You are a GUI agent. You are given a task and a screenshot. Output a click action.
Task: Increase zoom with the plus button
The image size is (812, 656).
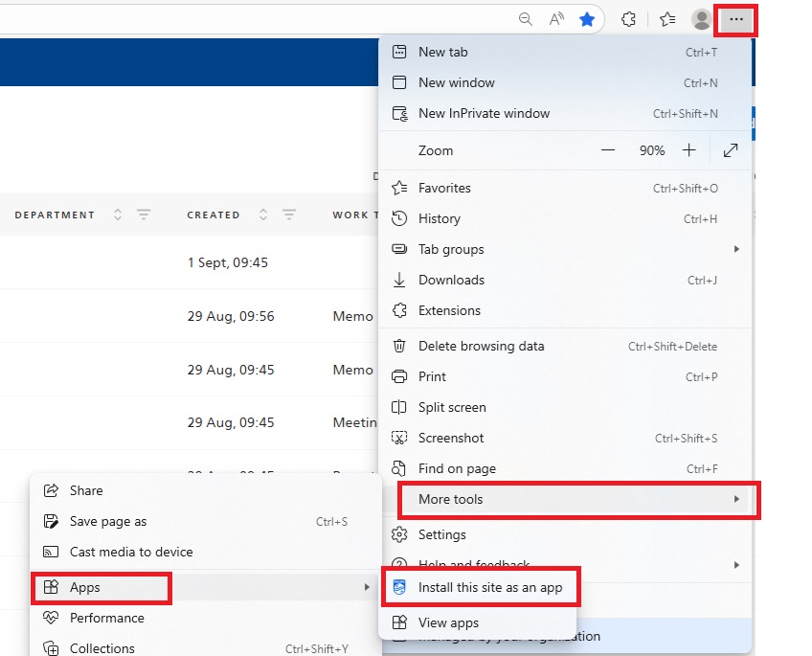[688, 150]
